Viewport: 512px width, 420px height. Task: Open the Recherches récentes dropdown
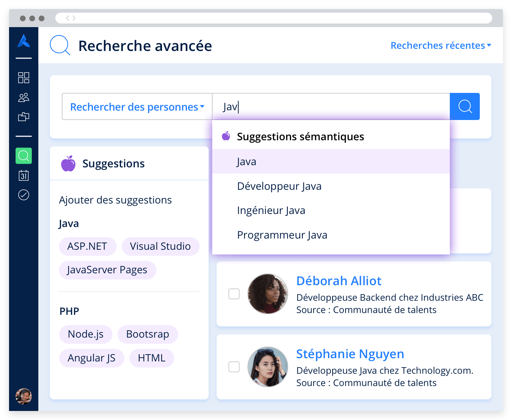(441, 46)
